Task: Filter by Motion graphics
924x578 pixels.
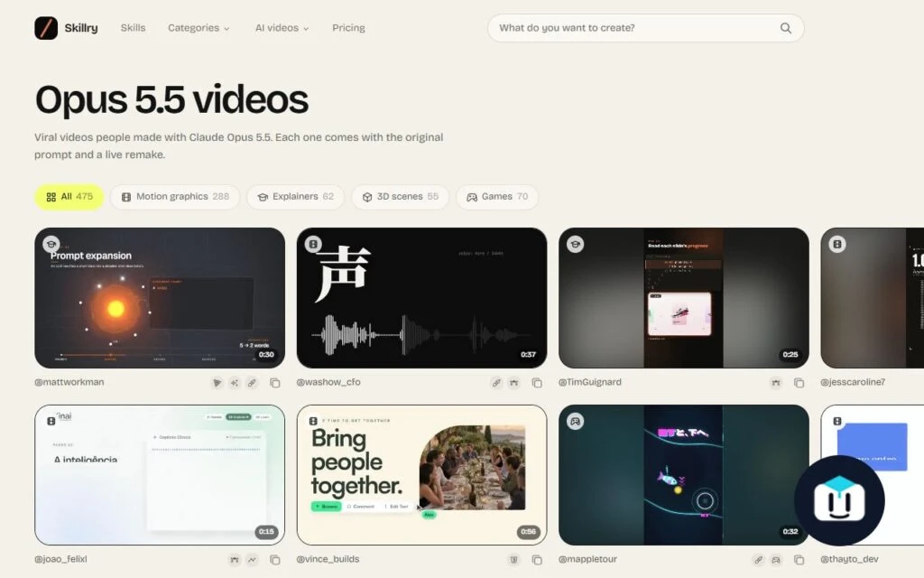Action: pos(175,196)
